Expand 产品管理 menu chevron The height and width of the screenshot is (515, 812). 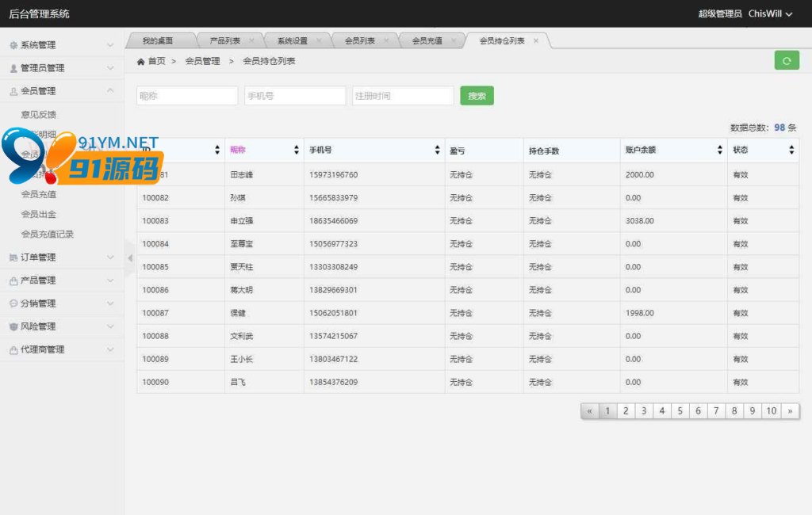pyautogui.click(x=110, y=280)
